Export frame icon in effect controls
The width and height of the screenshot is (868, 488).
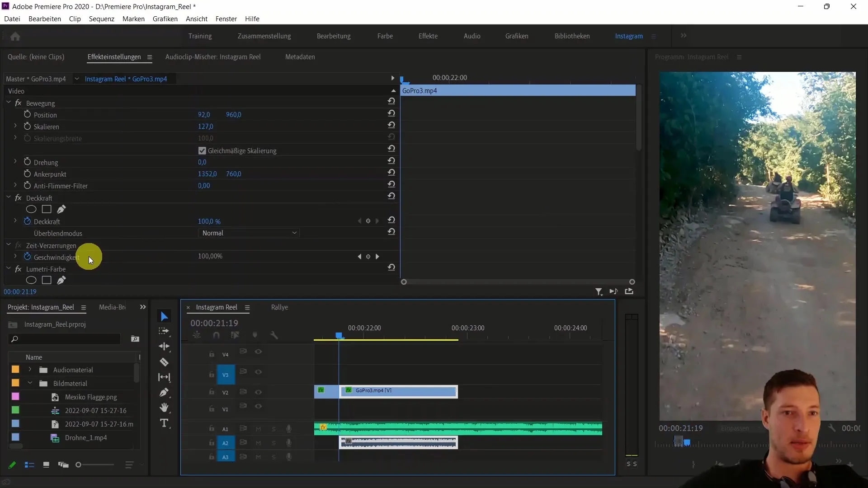pos(629,291)
